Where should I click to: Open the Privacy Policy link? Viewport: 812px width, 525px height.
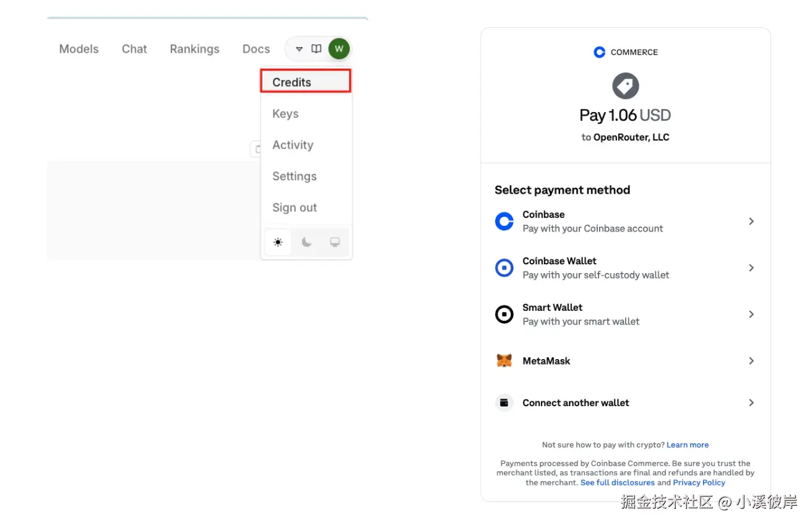699,482
